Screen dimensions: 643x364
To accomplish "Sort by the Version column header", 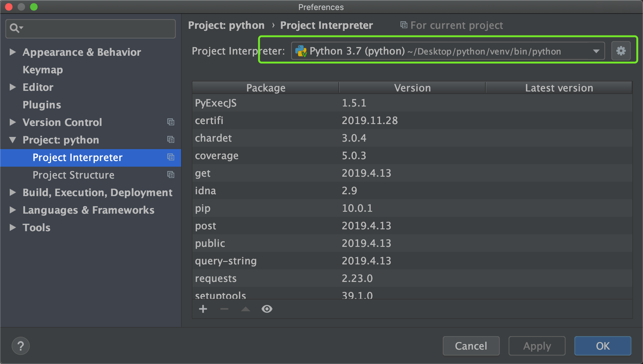I will click(412, 88).
